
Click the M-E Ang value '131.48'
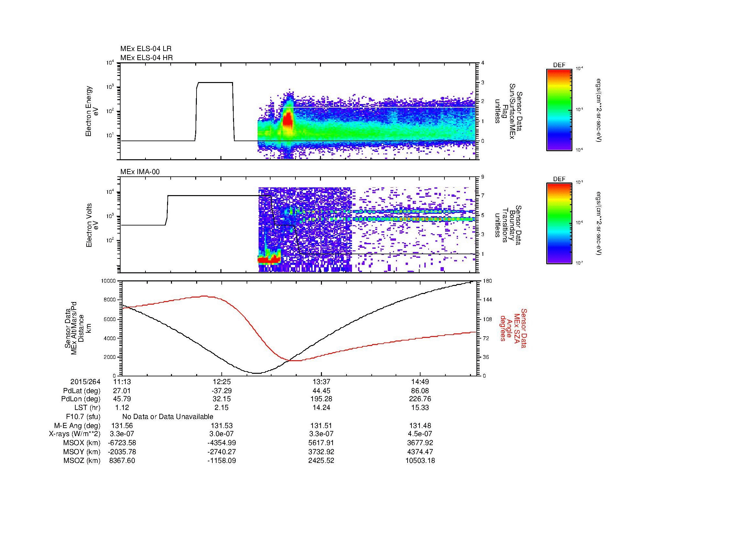pos(420,426)
